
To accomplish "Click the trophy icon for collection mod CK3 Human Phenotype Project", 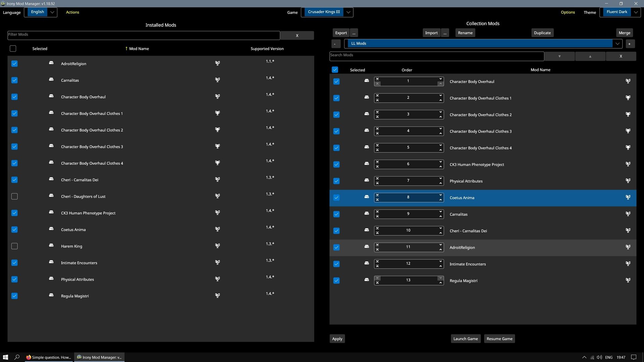I will [x=628, y=164].
